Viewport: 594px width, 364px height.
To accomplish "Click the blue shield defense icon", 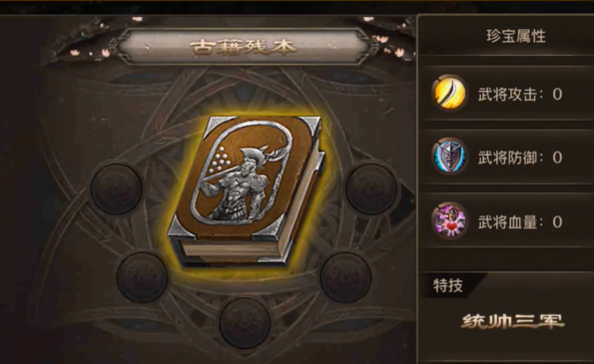I will point(449,156).
